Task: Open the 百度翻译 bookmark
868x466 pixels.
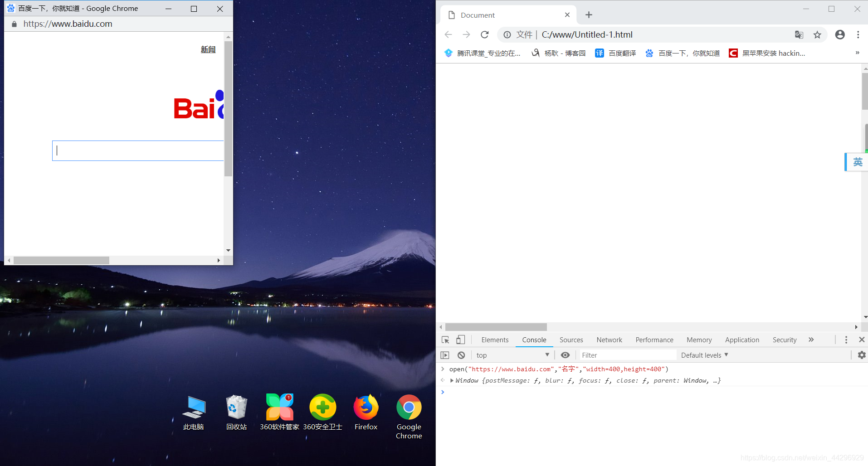Action: (x=615, y=53)
